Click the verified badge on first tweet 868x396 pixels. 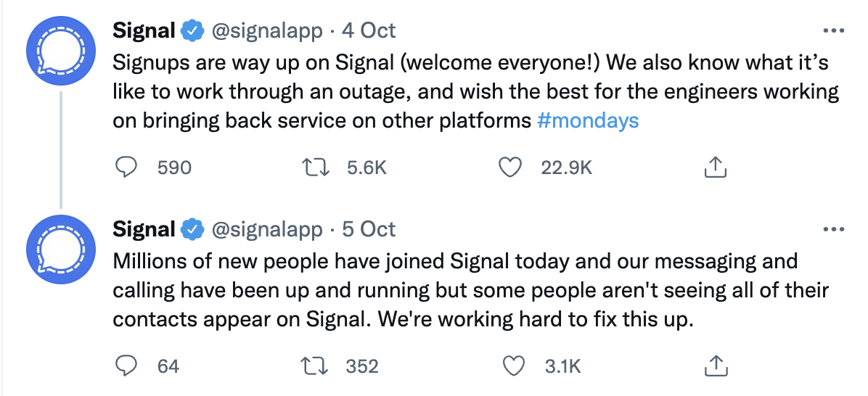tap(192, 31)
